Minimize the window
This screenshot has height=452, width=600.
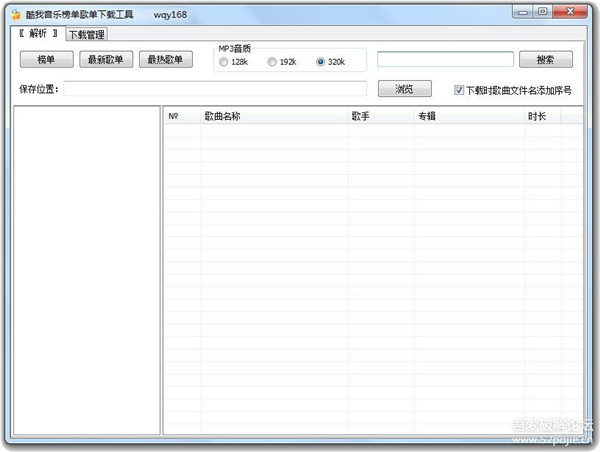pos(523,12)
